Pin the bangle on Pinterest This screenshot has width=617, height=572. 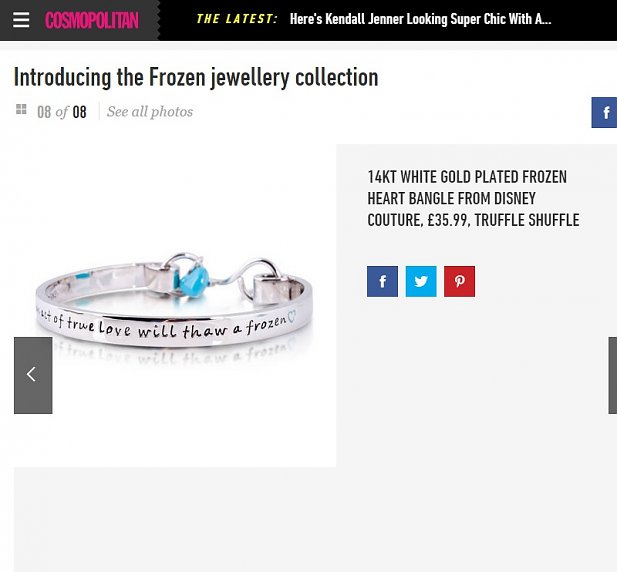459,281
